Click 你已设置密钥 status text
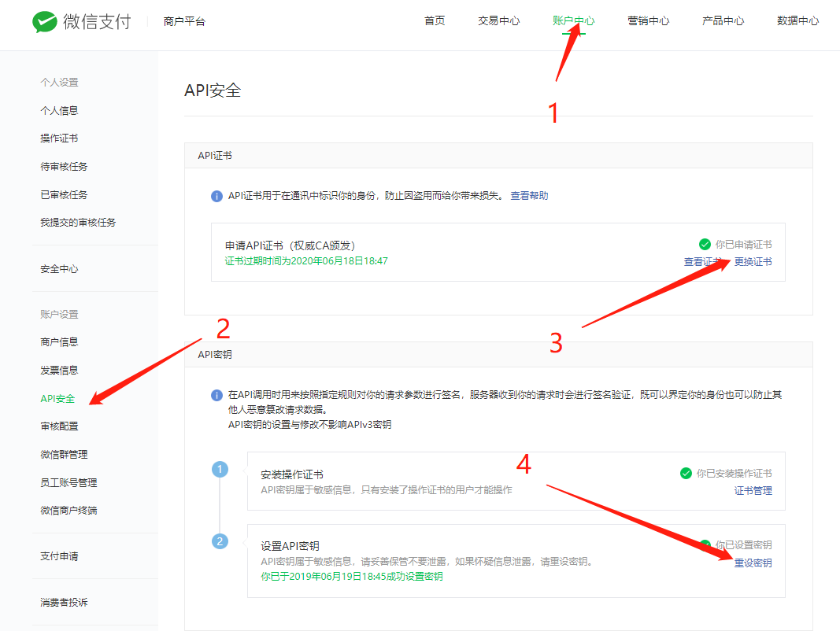 [x=744, y=545]
